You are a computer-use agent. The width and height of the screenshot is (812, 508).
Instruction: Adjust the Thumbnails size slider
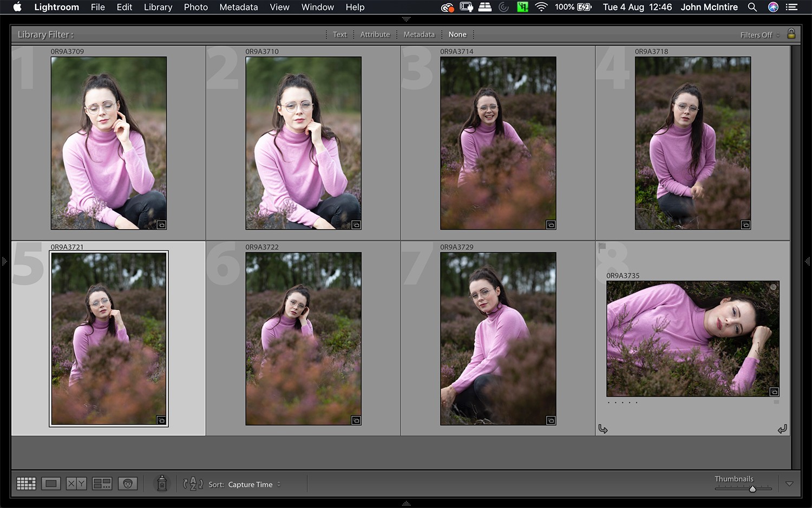pyautogui.click(x=751, y=488)
